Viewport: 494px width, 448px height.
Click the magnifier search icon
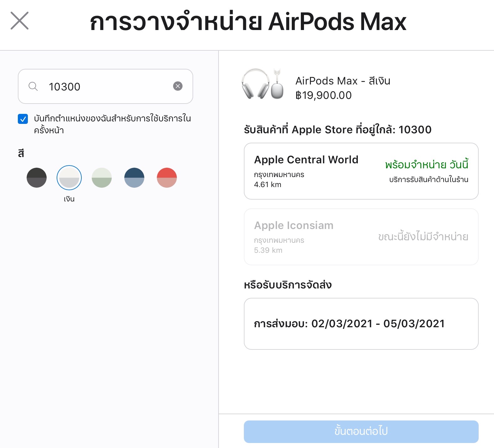point(33,86)
